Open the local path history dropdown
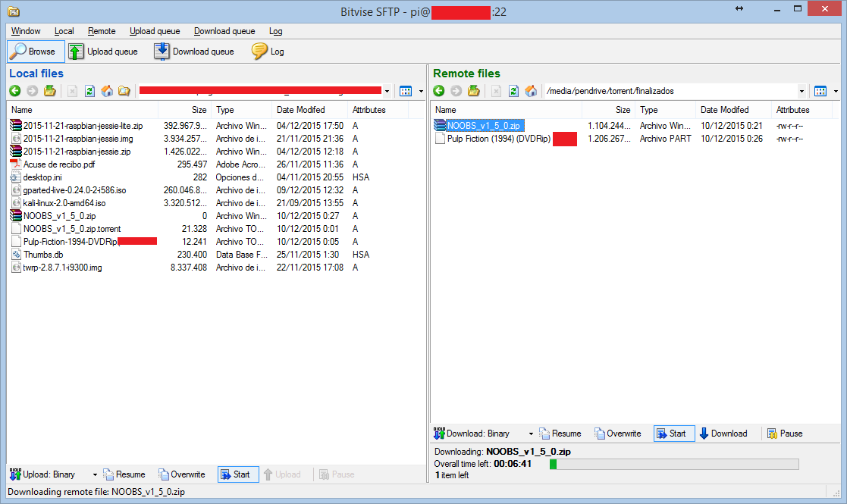The height and width of the screenshot is (504, 847). click(387, 91)
